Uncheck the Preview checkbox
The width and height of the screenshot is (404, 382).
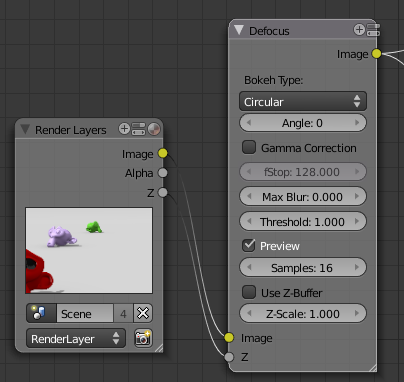249,245
